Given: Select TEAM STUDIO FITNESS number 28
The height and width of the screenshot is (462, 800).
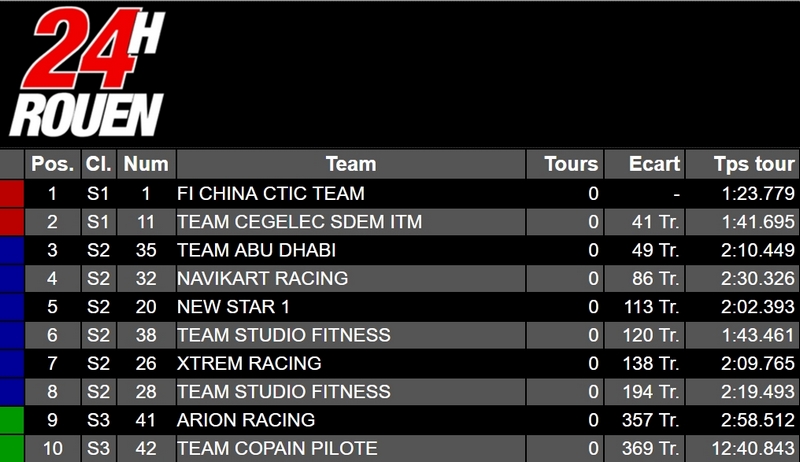Looking at the screenshot, I should click(400, 392).
